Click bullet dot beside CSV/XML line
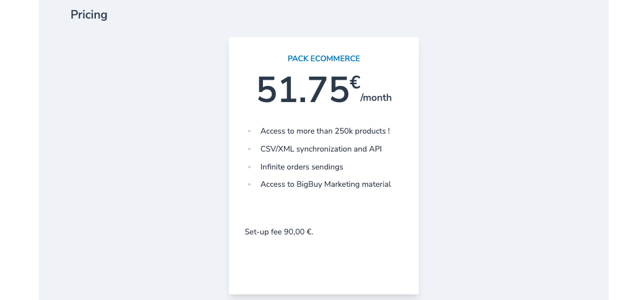This screenshot has height=300, width=644. [249, 150]
